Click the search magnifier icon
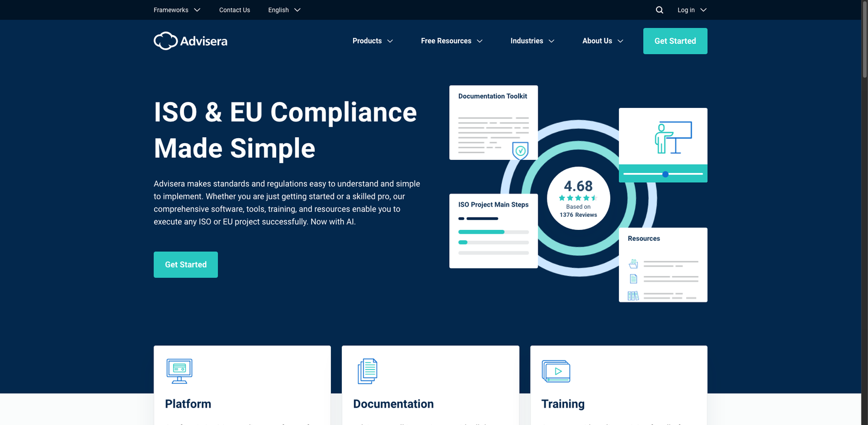Viewport: 868px width, 425px height. pos(659,10)
